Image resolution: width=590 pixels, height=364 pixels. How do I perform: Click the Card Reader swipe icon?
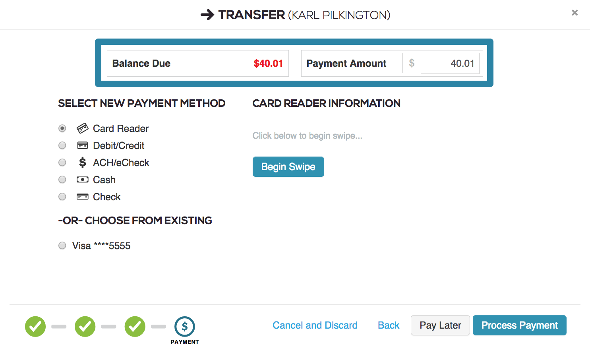pos(82,128)
